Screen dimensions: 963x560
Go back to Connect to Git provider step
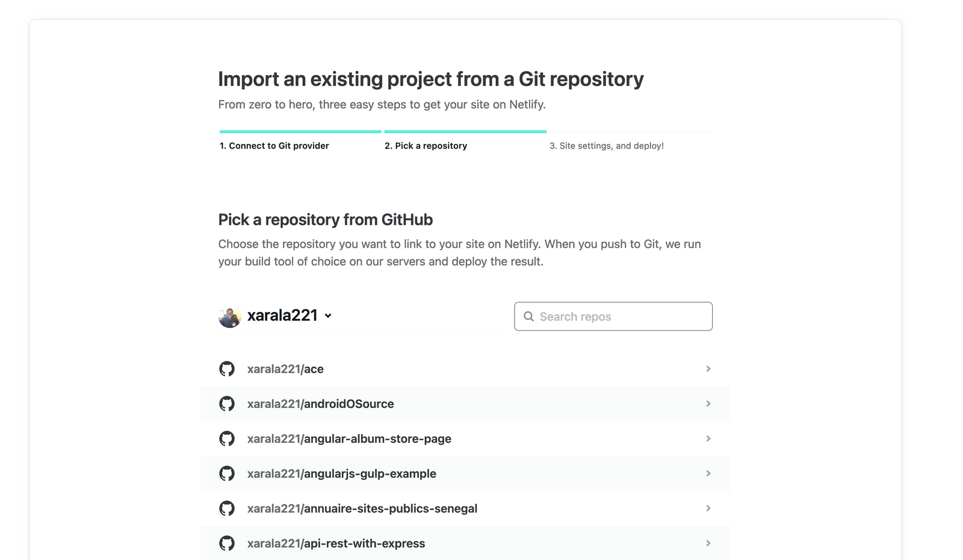pyautogui.click(x=274, y=146)
